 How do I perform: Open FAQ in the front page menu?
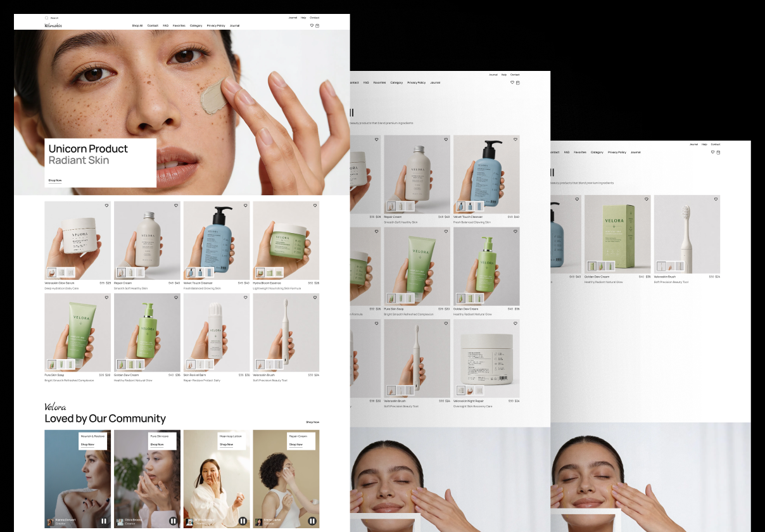[x=165, y=25]
